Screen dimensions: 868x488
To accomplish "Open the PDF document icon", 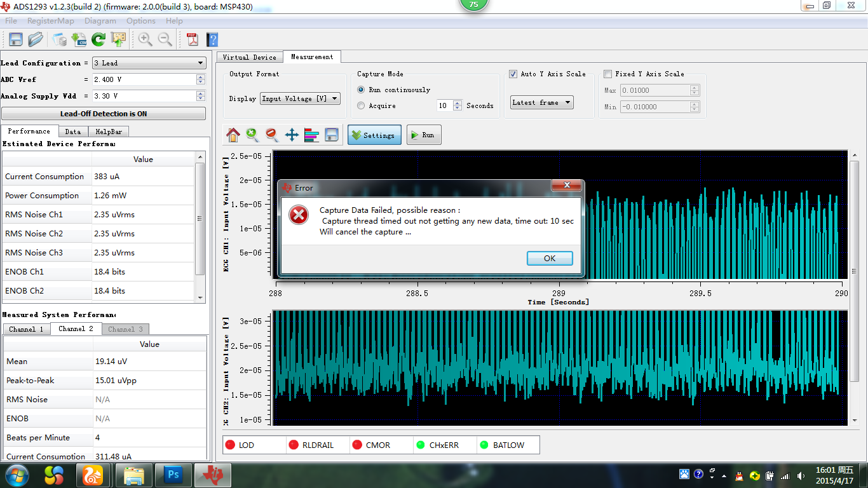I will [193, 39].
